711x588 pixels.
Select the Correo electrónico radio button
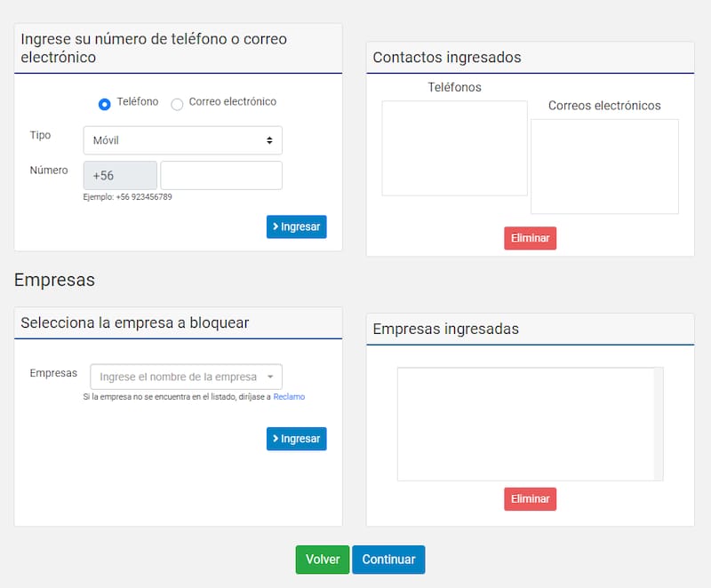pos(175,104)
